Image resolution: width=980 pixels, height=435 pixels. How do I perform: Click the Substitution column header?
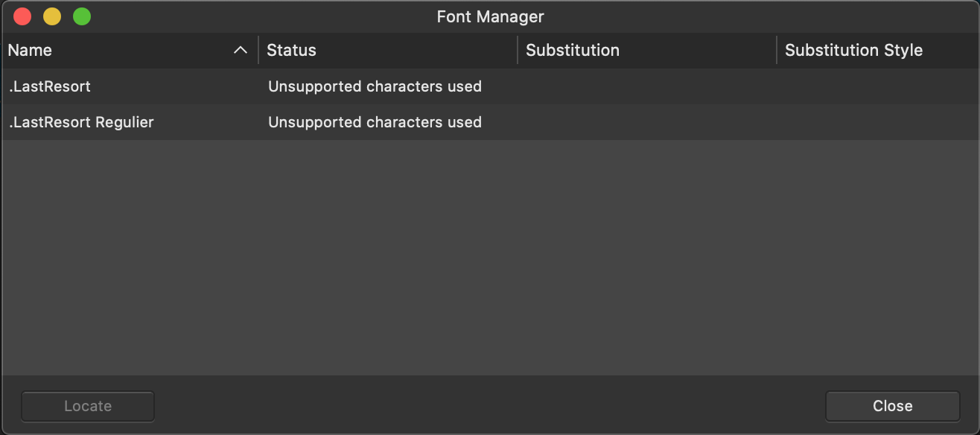(x=646, y=51)
